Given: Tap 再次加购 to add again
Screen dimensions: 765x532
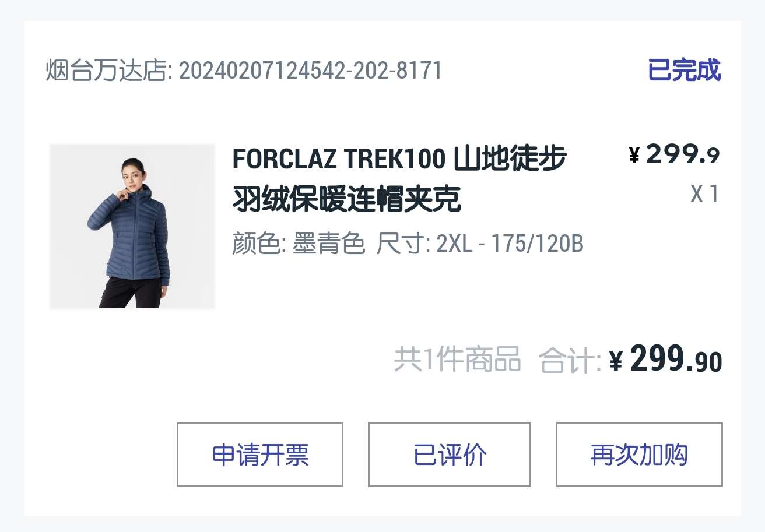Looking at the screenshot, I should point(639,455).
